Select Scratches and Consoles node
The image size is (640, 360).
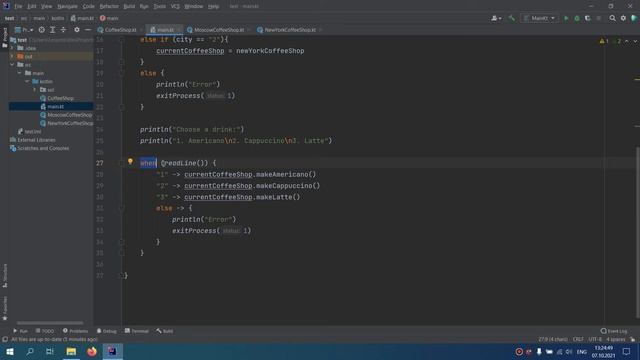pos(39,148)
